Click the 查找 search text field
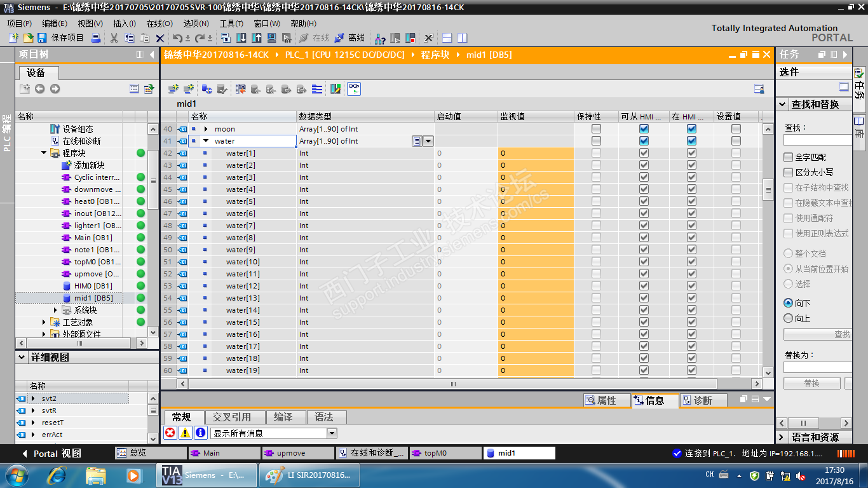Image resolution: width=868 pixels, height=488 pixels. click(818, 140)
